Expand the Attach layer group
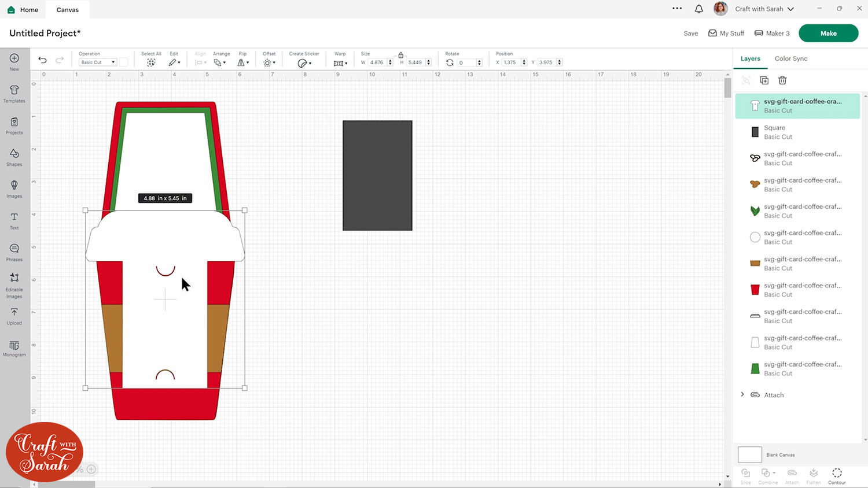This screenshot has height=488, width=868. point(742,395)
